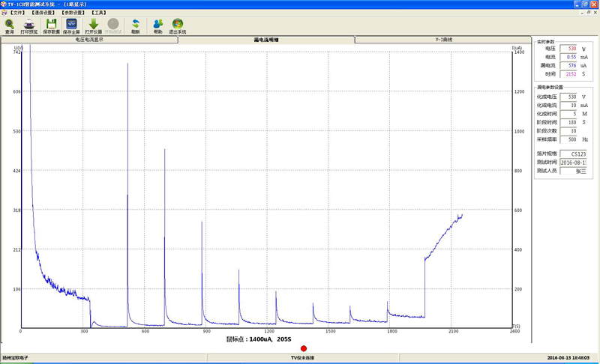This screenshot has height=364, width=600.
Task: Click the 查询 (query) toolbar icon
Action: click(x=9, y=26)
